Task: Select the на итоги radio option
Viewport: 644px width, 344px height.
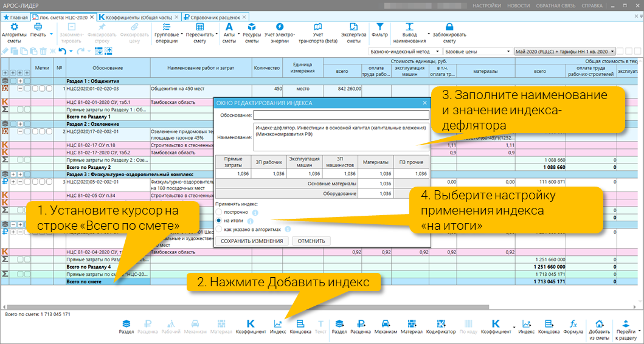Action: point(219,221)
